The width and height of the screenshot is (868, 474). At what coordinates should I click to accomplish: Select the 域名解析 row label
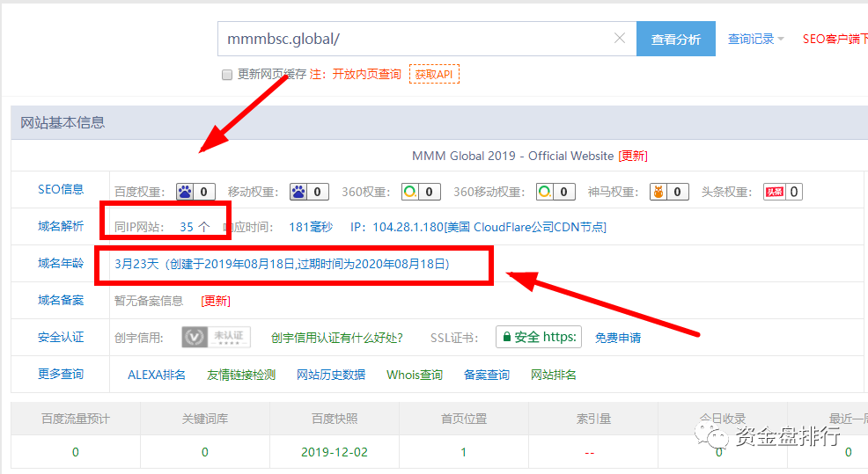[61, 226]
